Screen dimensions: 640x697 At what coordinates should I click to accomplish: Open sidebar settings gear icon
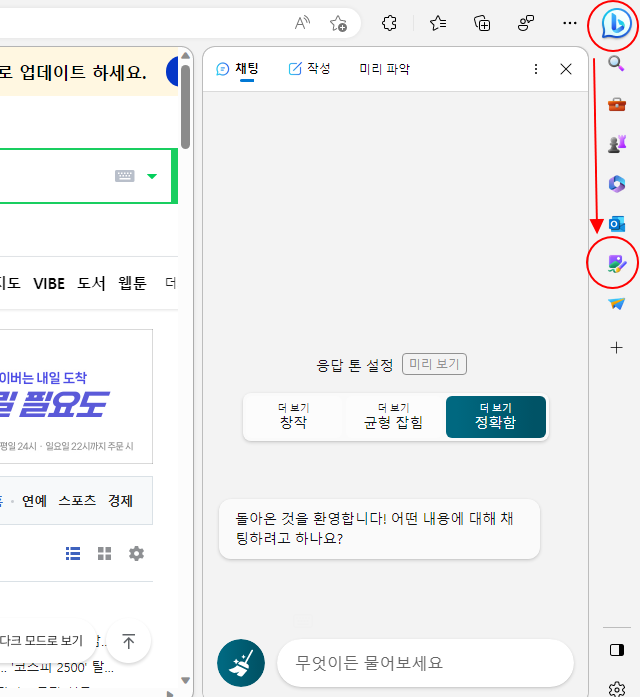pyautogui.click(x=617, y=689)
